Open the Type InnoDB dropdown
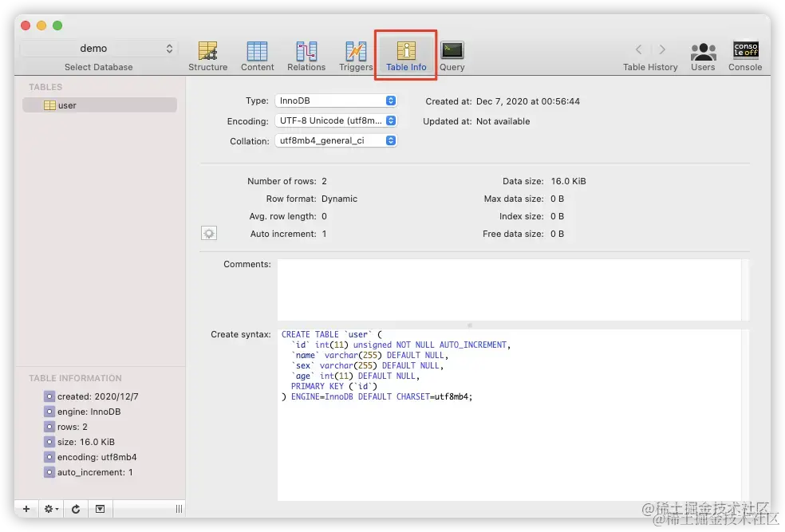Image resolution: width=785 pixels, height=532 pixels. 335,100
